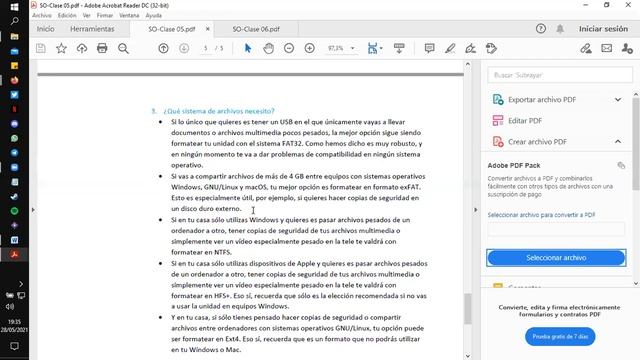Image resolution: width=640 pixels, height=360 pixels.
Task: Click Seleccionar archivo para convertir a PDF link
Action: (x=541, y=215)
